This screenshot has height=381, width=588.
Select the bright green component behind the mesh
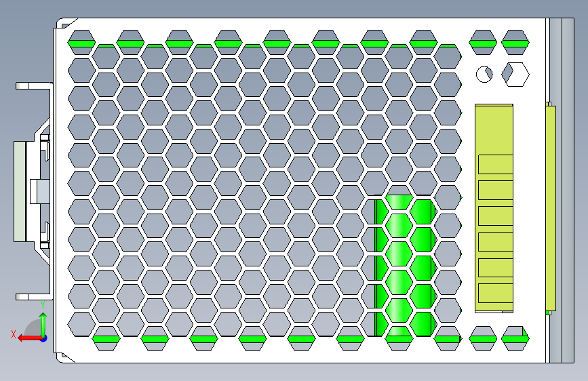click(x=405, y=266)
